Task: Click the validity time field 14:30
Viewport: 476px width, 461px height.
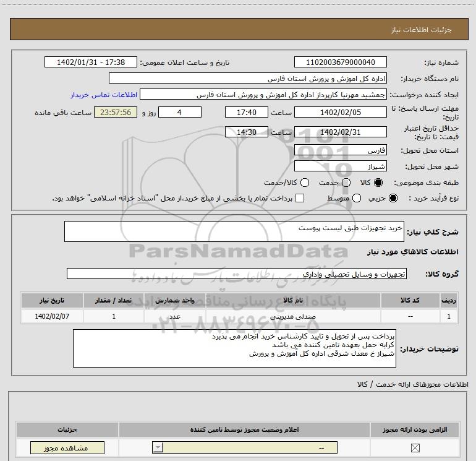Action: pos(247,132)
